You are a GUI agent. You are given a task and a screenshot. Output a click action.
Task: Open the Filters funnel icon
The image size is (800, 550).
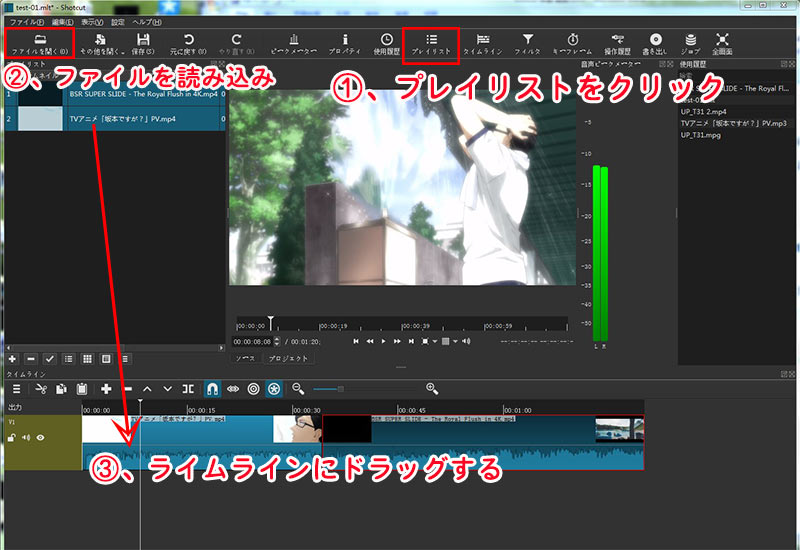(x=528, y=39)
